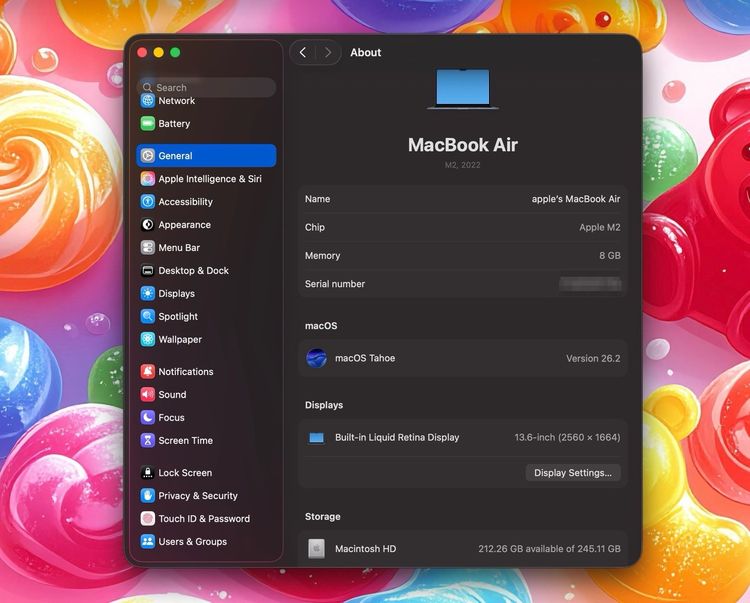Click the Built-in Liquid Retina Display label
Viewport: 750px width, 603px height.
pyautogui.click(x=397, y=437)
